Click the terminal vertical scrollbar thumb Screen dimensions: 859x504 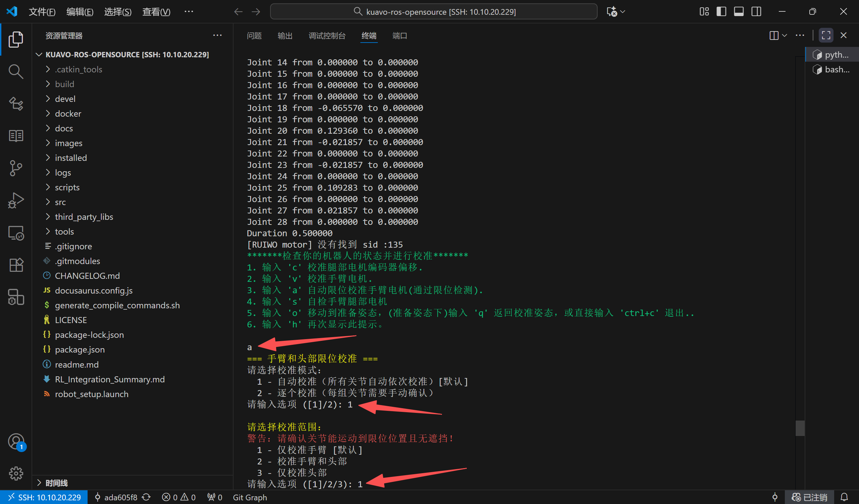(800, 428)
